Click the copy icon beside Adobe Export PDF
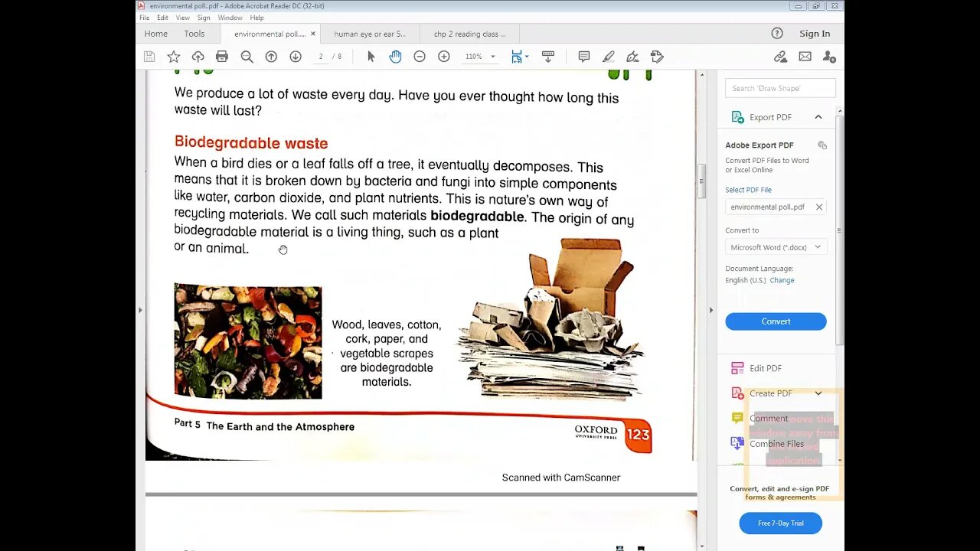The image size is (980, 551). (822, 145)
